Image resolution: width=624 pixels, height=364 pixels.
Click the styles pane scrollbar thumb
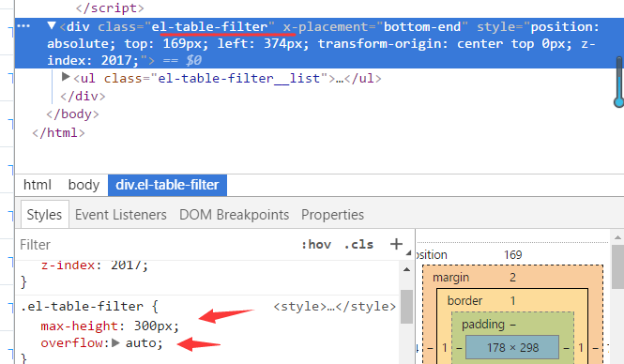[x=406, y=307]
